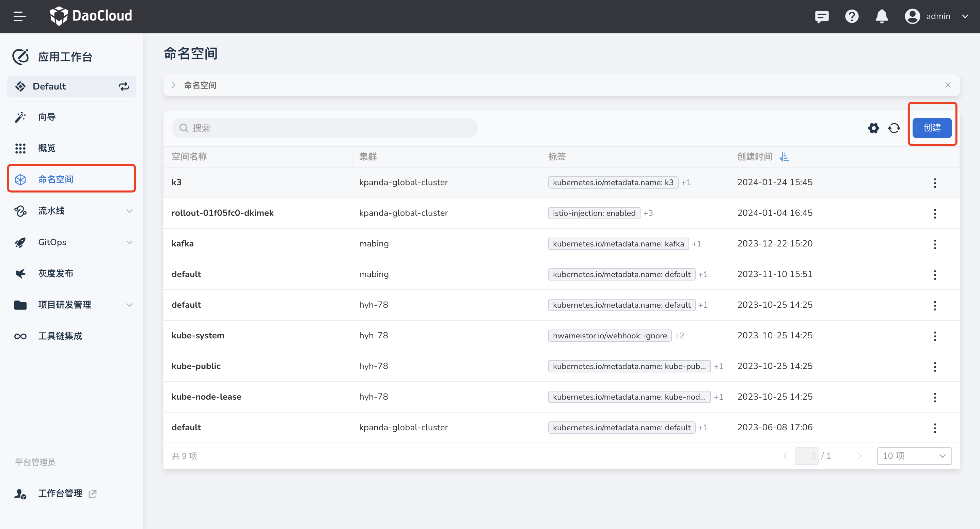Click the blue 创建 button
This screenshot has width=980, height=529.
pyautogui.click(x=932, y=128)
